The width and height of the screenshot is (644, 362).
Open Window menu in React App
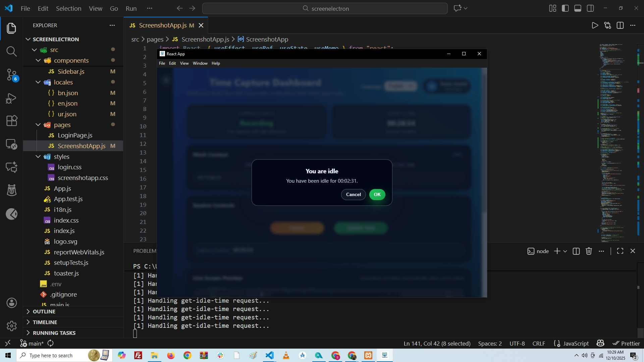[200, 63]
